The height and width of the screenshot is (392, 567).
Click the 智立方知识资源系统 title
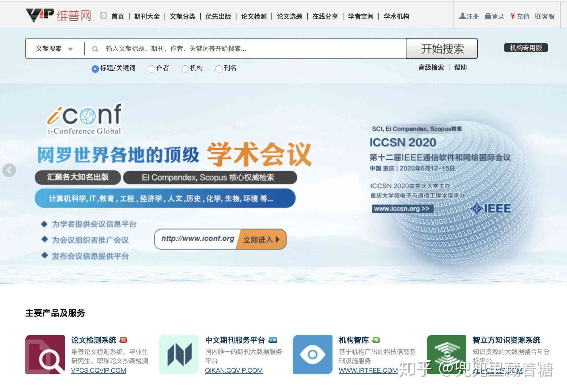coord(506,340)
